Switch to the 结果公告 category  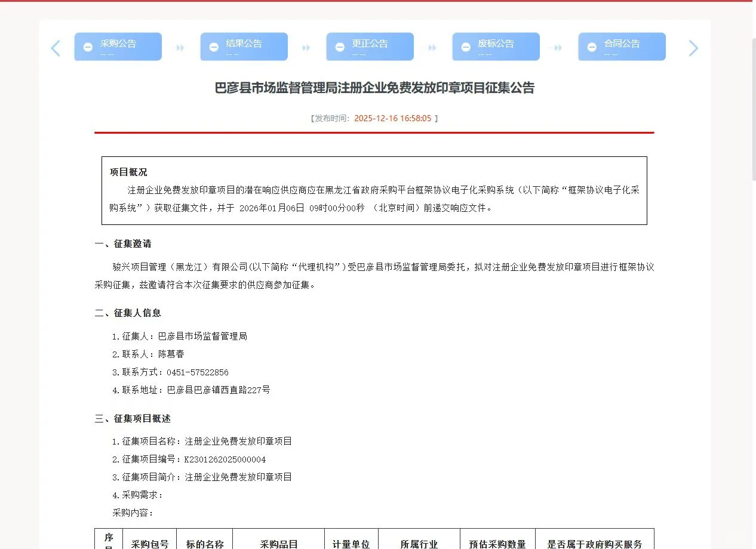(244, 46)
